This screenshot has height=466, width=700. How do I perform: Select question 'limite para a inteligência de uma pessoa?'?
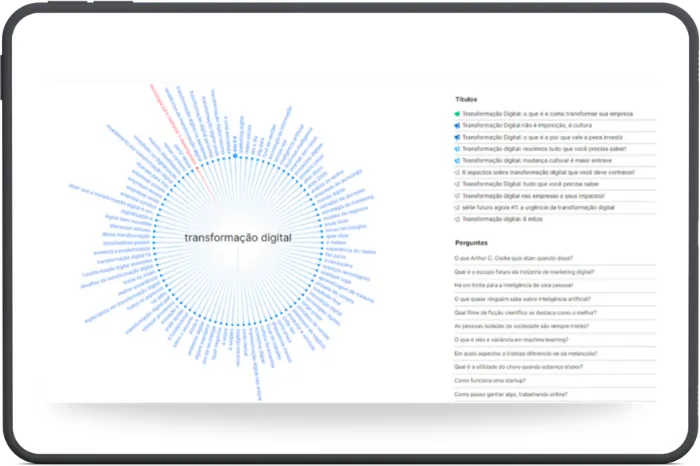pos(513,285)
